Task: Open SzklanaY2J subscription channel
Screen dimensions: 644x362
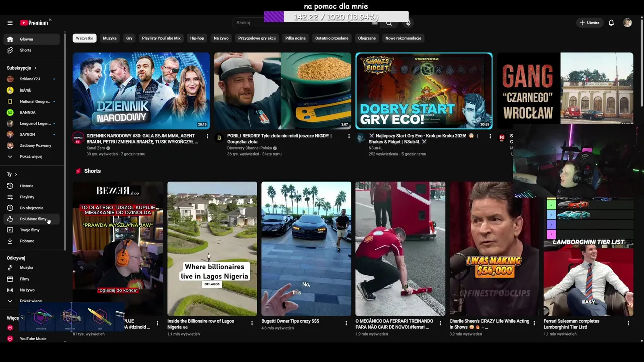Action: pyautogui.click(x=31, y=79)
